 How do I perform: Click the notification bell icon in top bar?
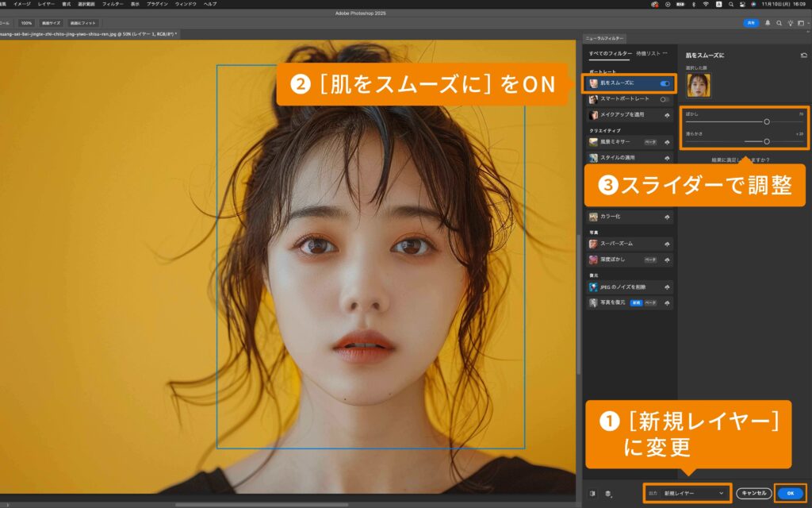768,23
